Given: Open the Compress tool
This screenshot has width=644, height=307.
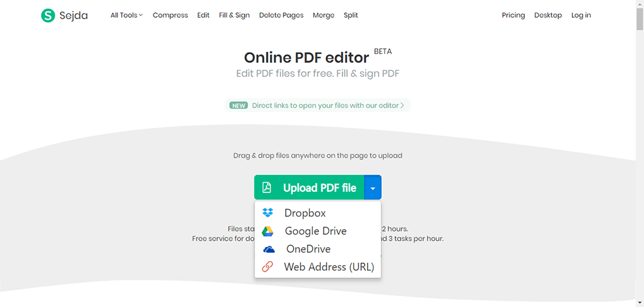Looking at the screenshot, I should 170,15.
